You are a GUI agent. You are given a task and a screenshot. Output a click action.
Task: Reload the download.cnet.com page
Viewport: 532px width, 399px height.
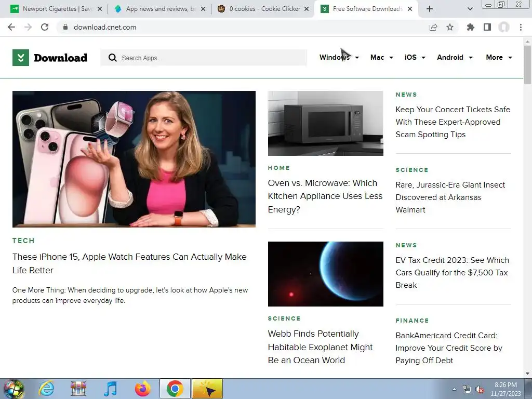pyautogui.click(x=45, y=27)
